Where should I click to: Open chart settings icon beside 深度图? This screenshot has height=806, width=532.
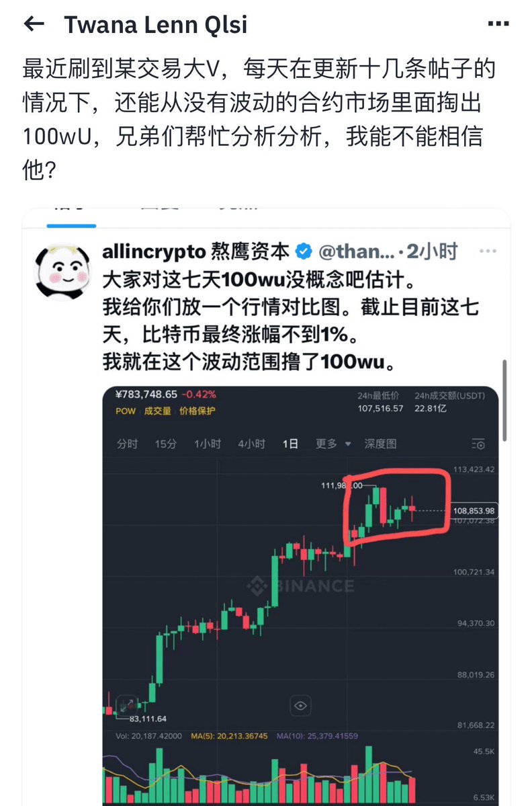coord(478,444)
